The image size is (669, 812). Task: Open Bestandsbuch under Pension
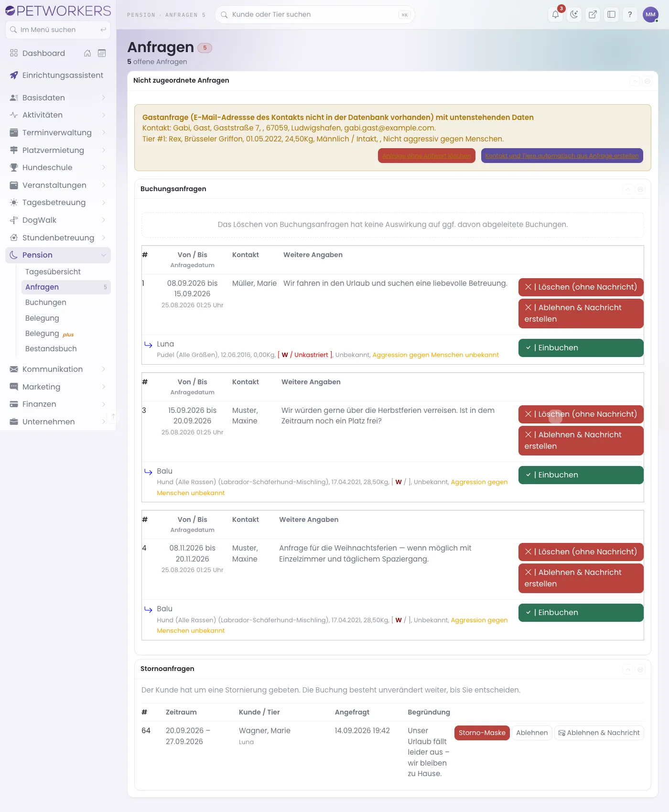(x=66, y=349)
